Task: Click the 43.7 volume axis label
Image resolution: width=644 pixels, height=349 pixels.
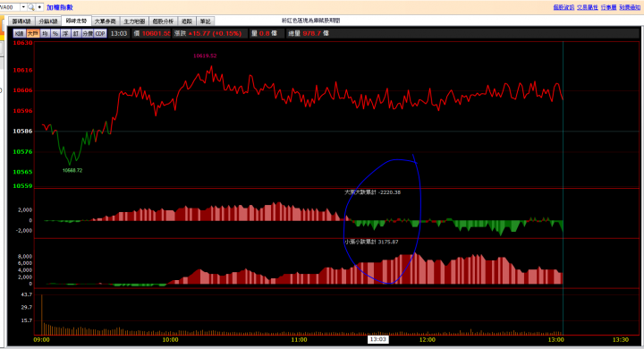Action: pyautogui.click(x=27, y=295)
